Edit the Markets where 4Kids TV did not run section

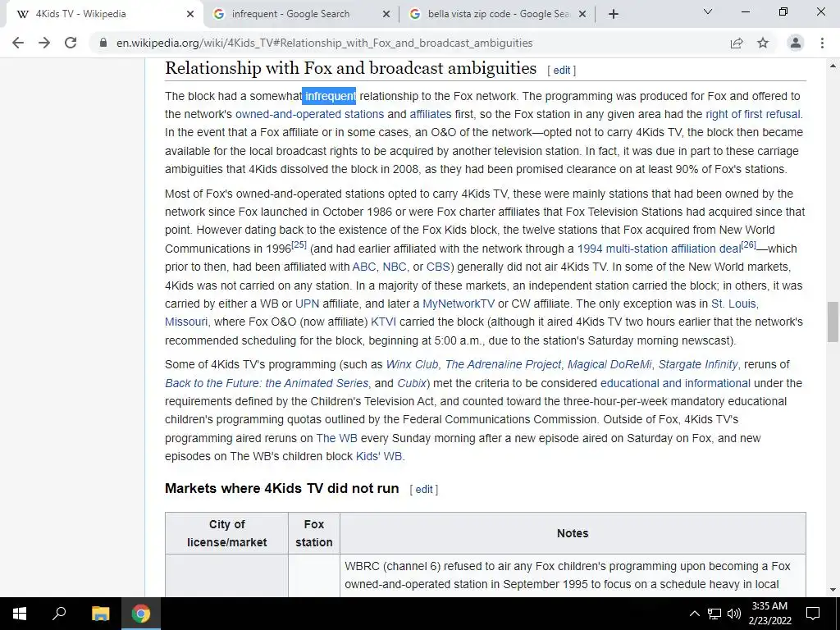pos(424,489)
